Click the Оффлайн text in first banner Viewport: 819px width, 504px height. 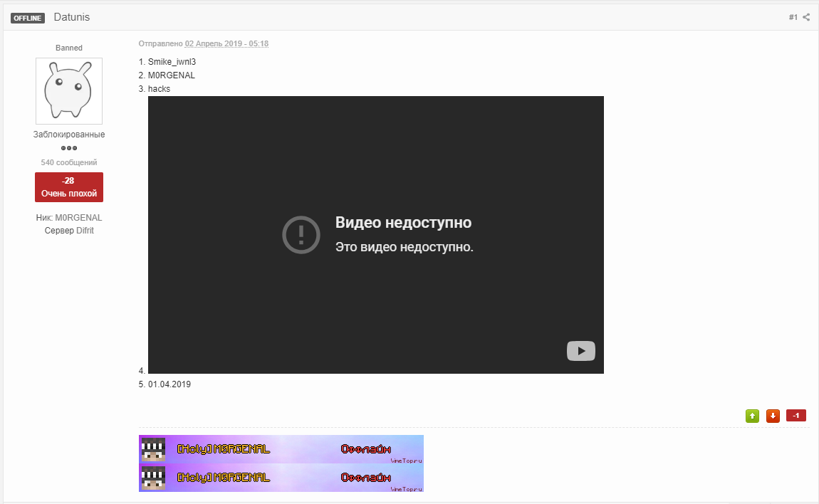365,448
